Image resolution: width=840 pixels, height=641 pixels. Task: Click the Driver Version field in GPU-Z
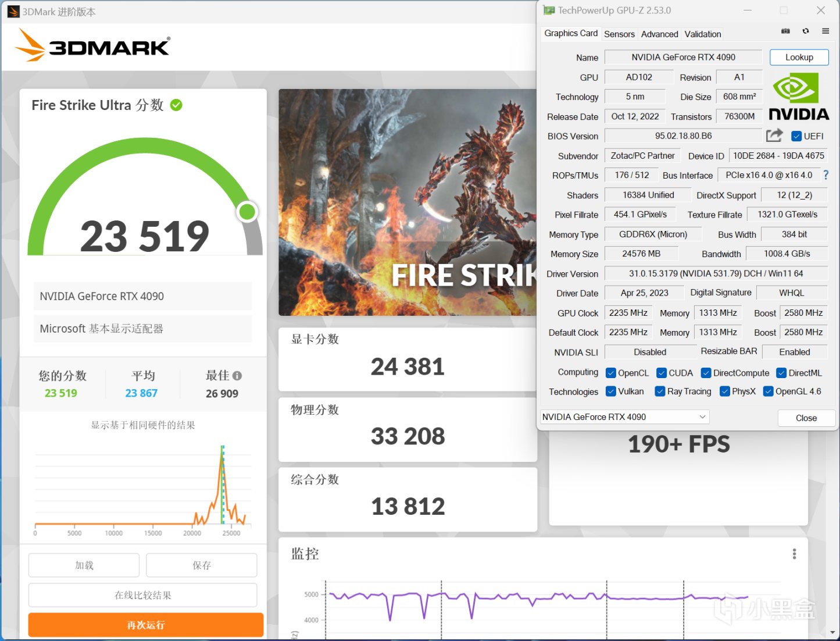click(716, 273)
